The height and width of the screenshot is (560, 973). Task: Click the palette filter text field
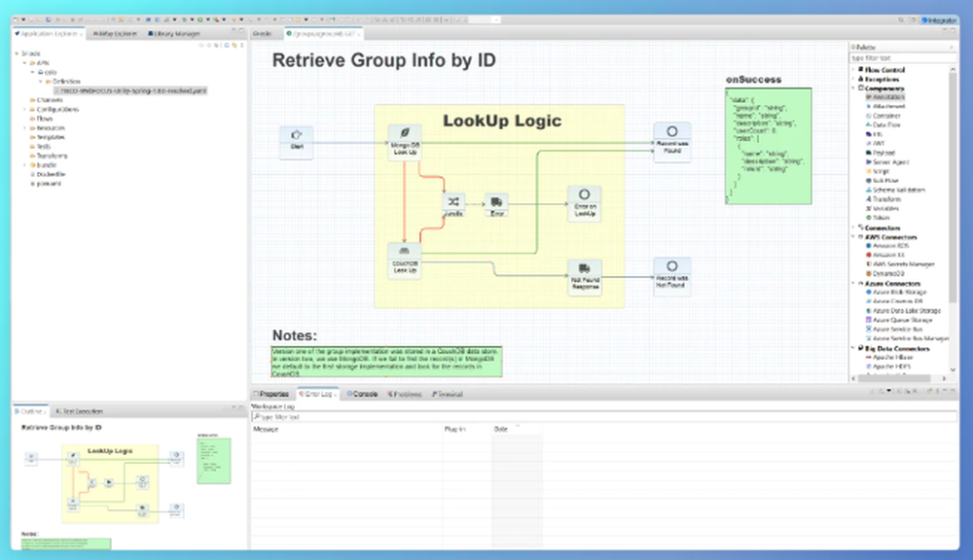pyautogui.click(x=903, y=57)
